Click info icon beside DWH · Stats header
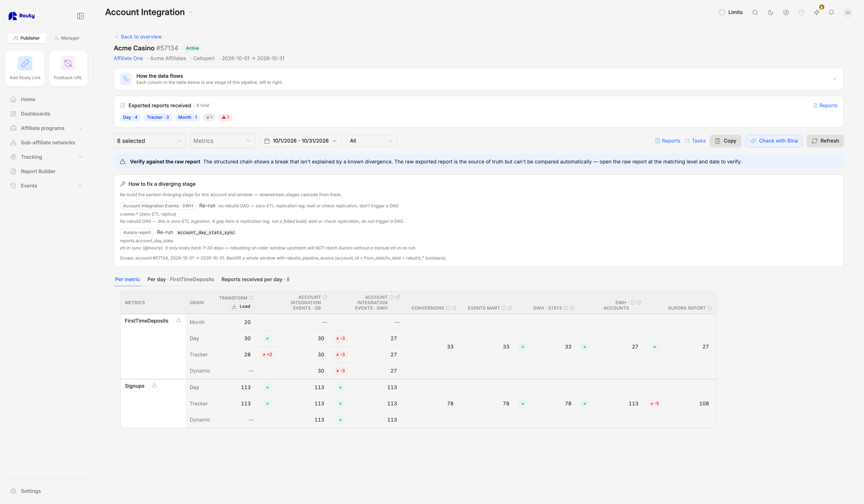This screenshot has width=864, height=504. click(566, 308)
